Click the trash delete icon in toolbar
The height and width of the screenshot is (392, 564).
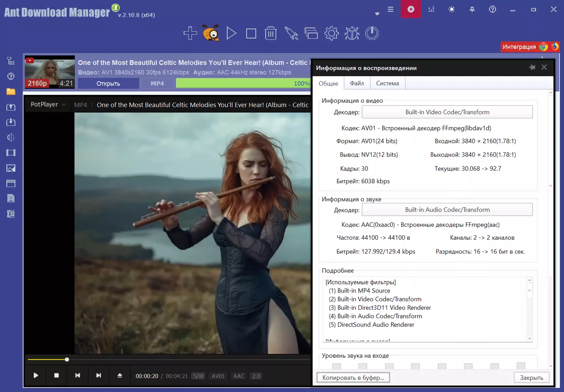click(x=271, y=33)
